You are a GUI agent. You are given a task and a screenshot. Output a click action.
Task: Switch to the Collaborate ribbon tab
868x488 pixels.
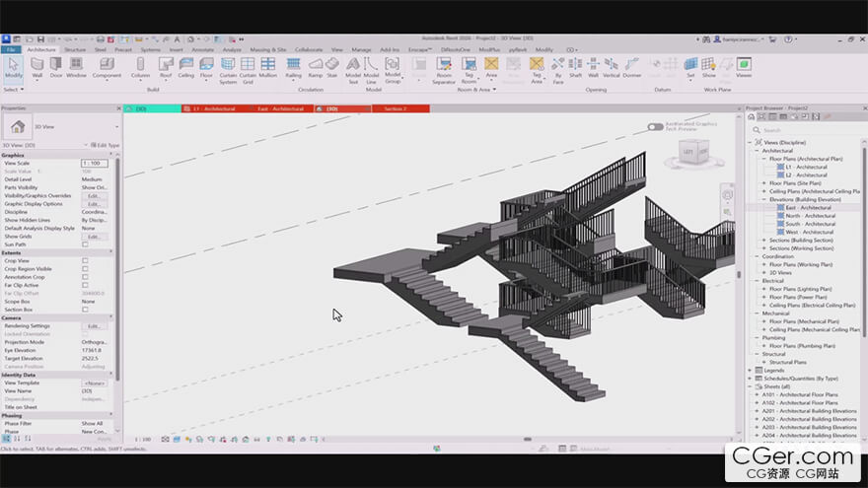click(309, 50)
